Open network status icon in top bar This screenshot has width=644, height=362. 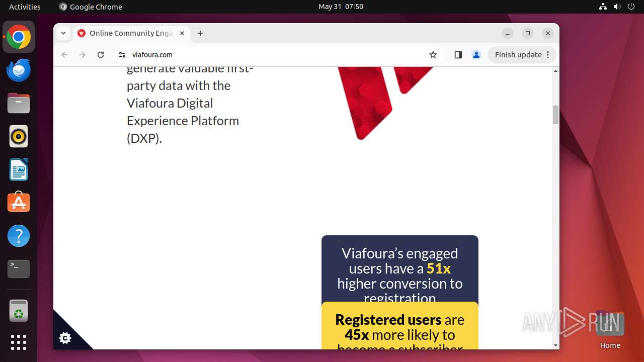coord(603,7)
